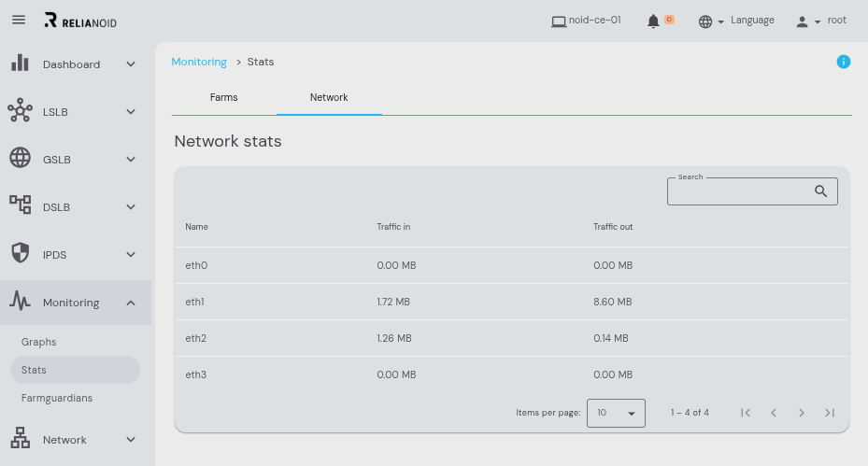
Task: Click the Stats breadcrumb text
Action: click(260, 62)
